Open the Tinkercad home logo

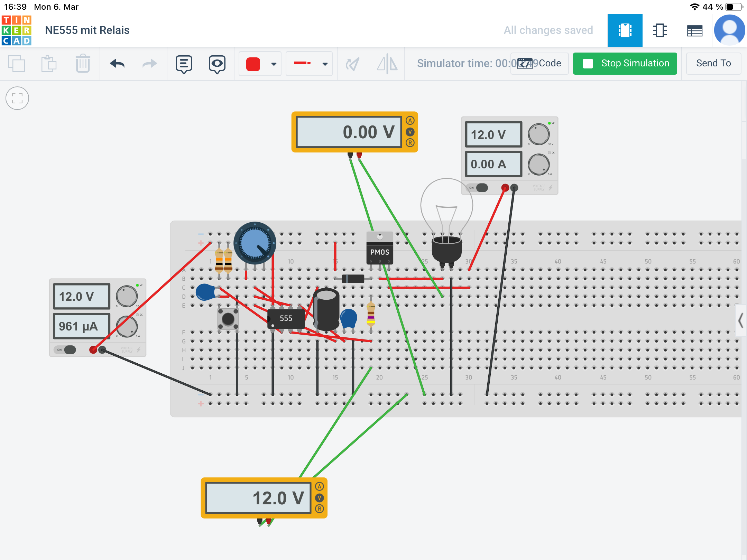16,30
